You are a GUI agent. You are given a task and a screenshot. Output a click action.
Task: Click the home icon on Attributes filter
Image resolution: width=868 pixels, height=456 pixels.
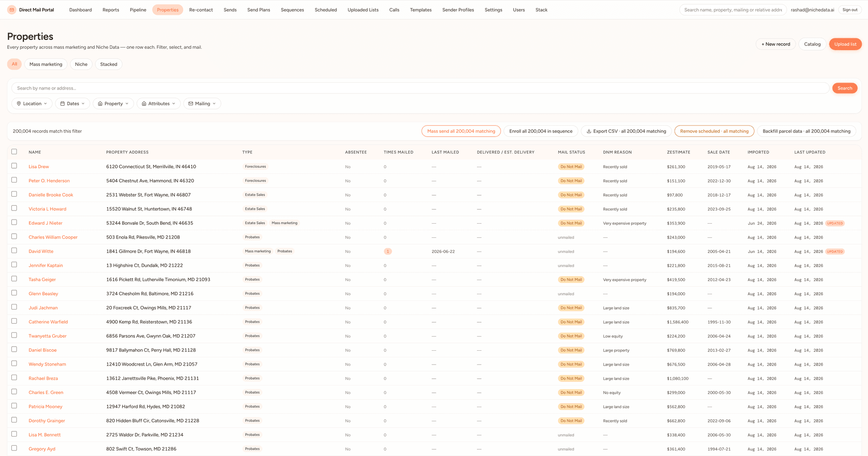pos(144,103)
